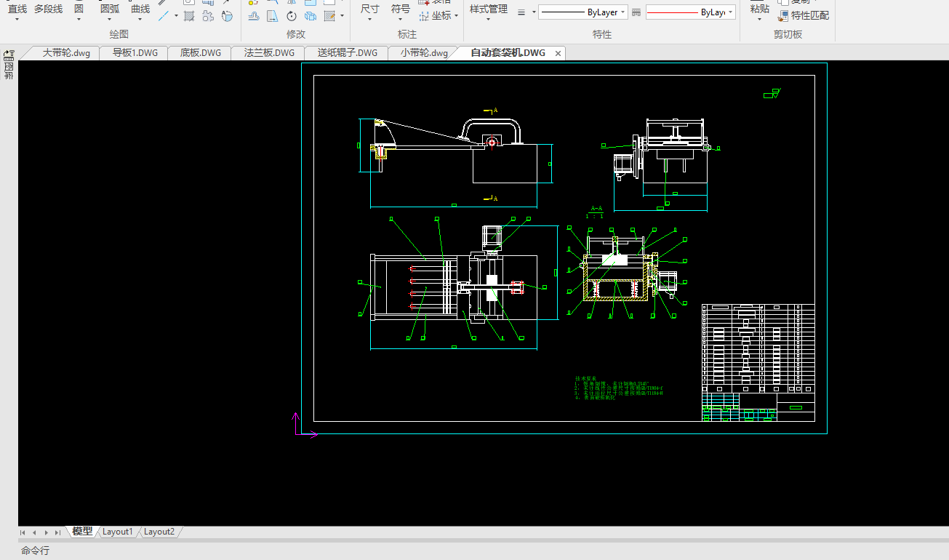
Task: Switch to the 法兰板.DWG tab
Action: coord(269,53)
